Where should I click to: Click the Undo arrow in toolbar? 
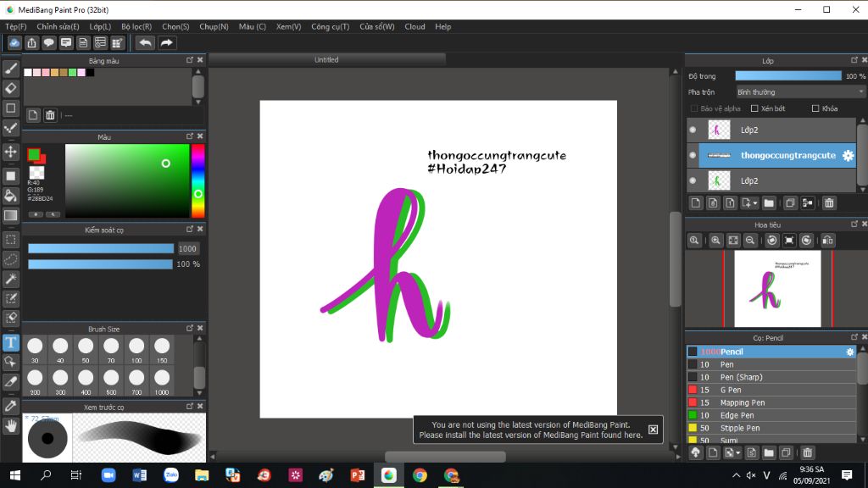pyautogui.click(x=145, y=42)
